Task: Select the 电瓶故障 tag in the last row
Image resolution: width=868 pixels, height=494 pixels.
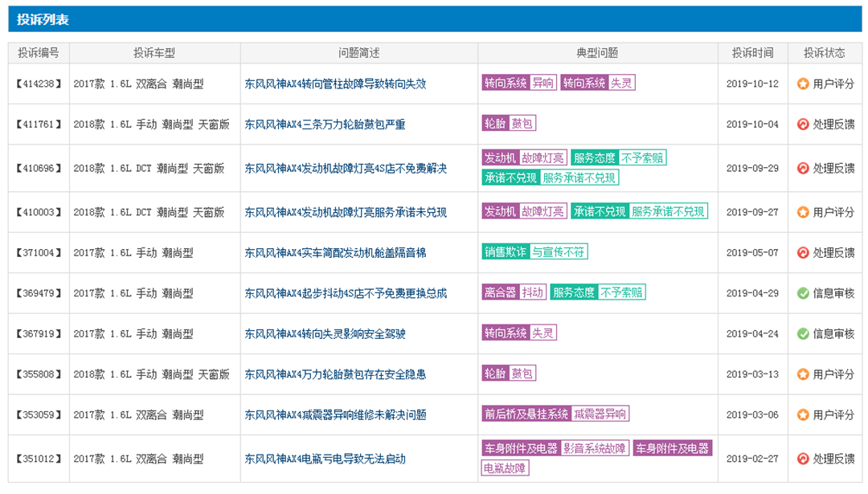Action: coord(506,467)
